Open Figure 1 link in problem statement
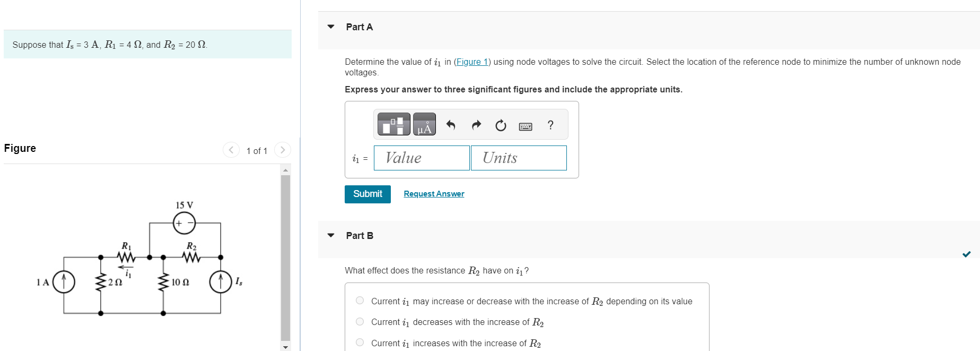This screenshot has height=351, width=980. point(471,62)
